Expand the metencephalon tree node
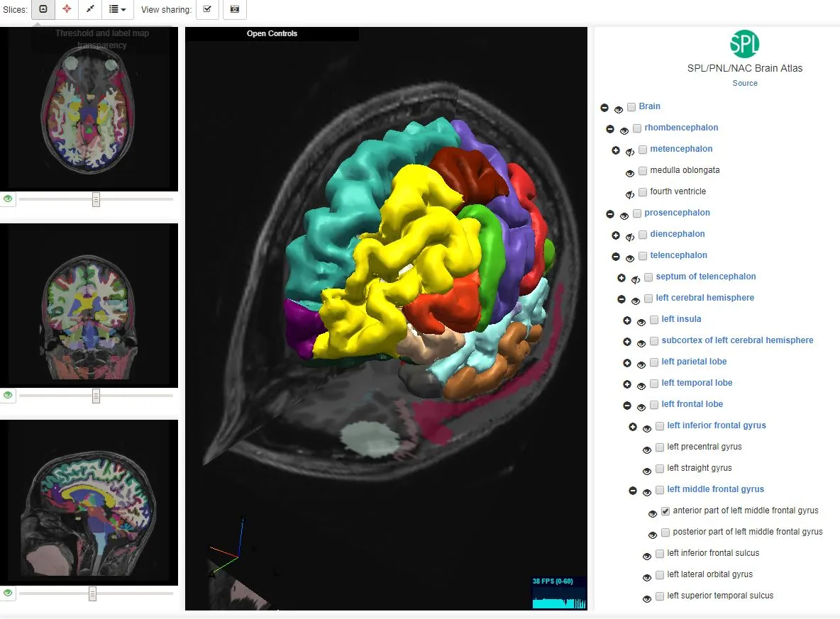The width and height of the screenshot is (840, 619). click(x=615, y=150)
